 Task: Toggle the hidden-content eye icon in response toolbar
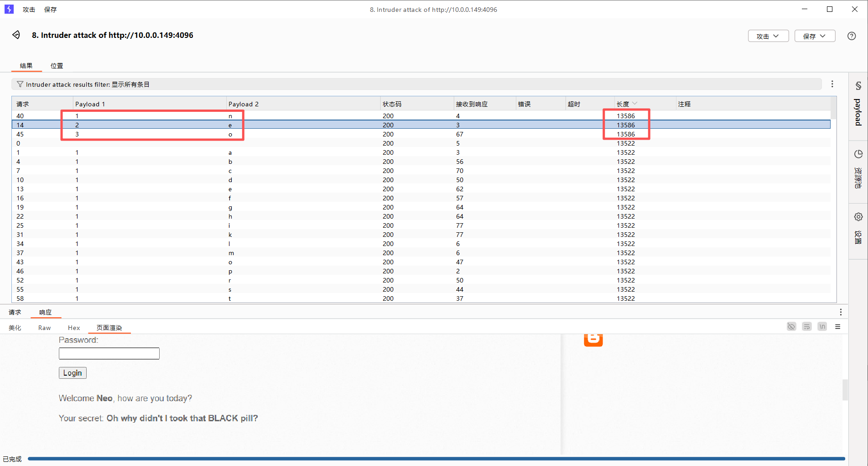[791, 327]
